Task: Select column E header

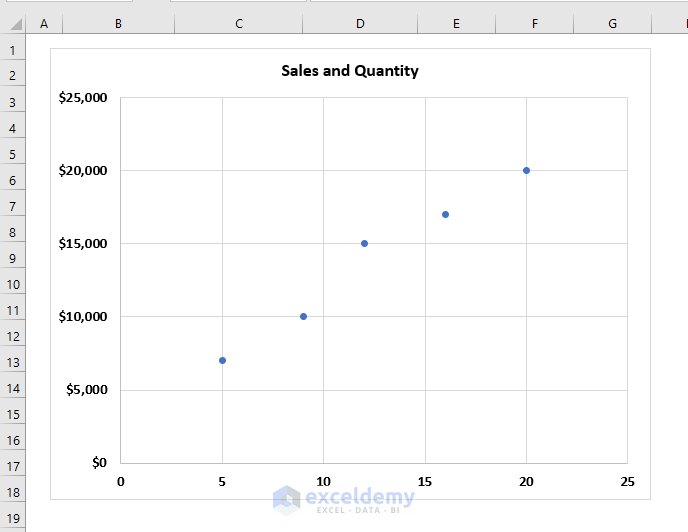Action: click(456, 24)
